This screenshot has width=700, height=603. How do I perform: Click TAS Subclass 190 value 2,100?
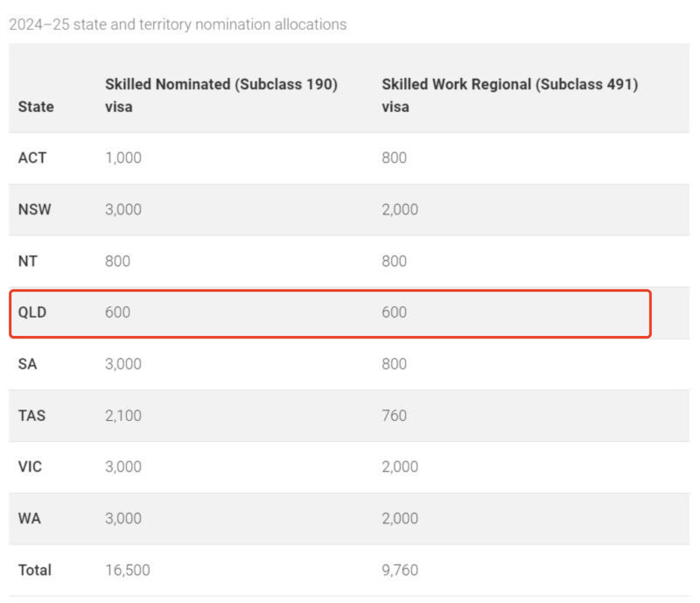123,416
